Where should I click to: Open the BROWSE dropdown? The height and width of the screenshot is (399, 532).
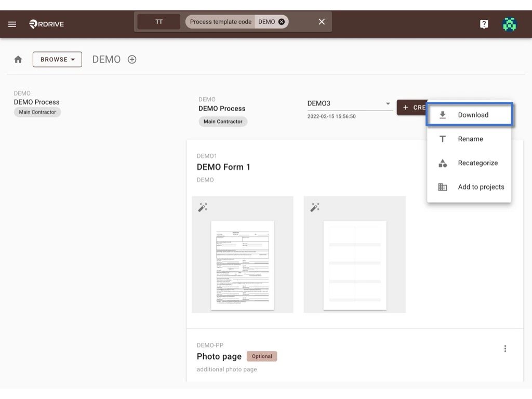(x=57, y=59)
